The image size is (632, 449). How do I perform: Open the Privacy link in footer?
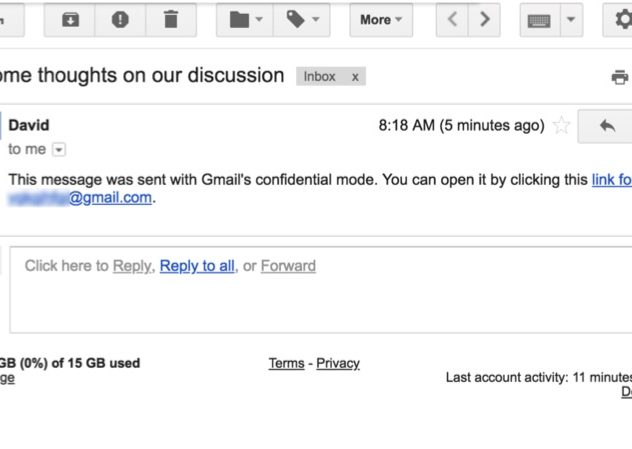[x=338, y=363]
